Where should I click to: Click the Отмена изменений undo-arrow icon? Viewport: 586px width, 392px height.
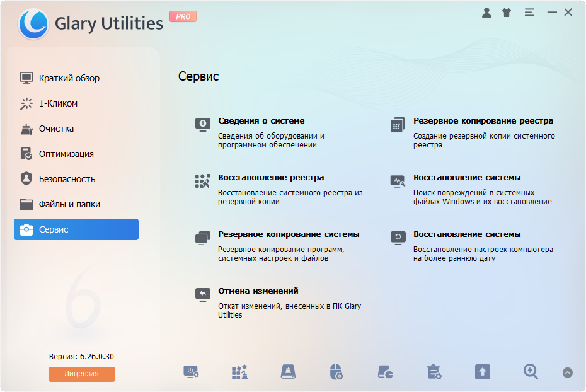202,294
